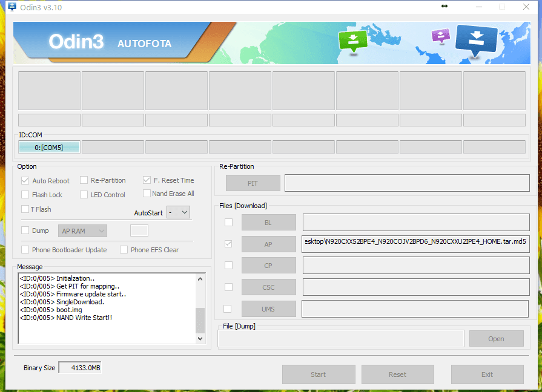This screenshot has width=542, height=392.
Task: Click the 'Get PIT for mapping..' log line
Action: pyautogui.click(x=70, y=286)
